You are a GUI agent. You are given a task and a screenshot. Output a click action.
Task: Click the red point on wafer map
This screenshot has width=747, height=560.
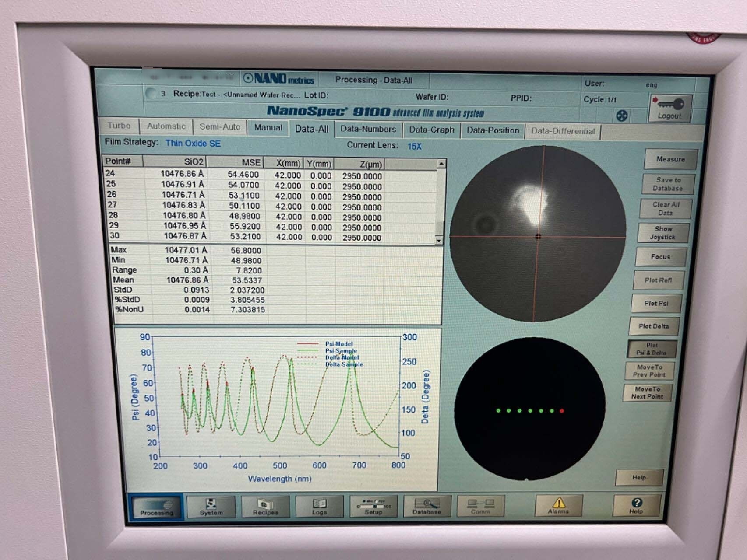562,411
